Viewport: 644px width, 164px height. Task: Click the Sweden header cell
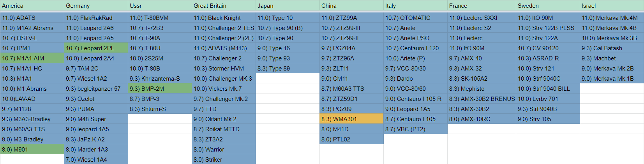click(x=548, y=6)
